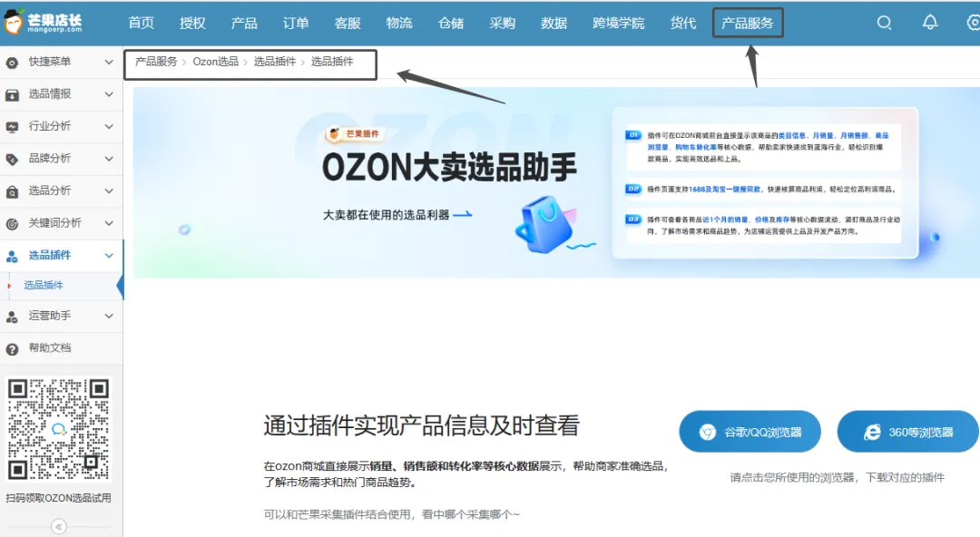The image size is (980, 537).
Task: Open the search magnifier icon
Action: point(884,23)
